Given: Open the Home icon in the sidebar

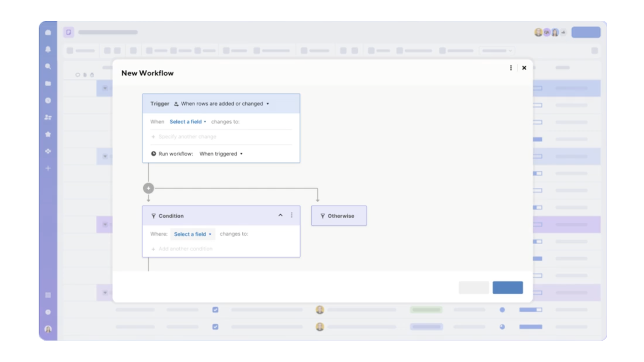Looking at the screenshot, I should coord(47,32).
